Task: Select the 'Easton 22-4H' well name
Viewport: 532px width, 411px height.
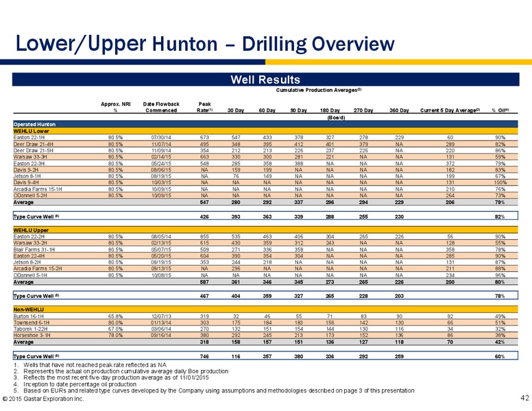Action: 29,256
